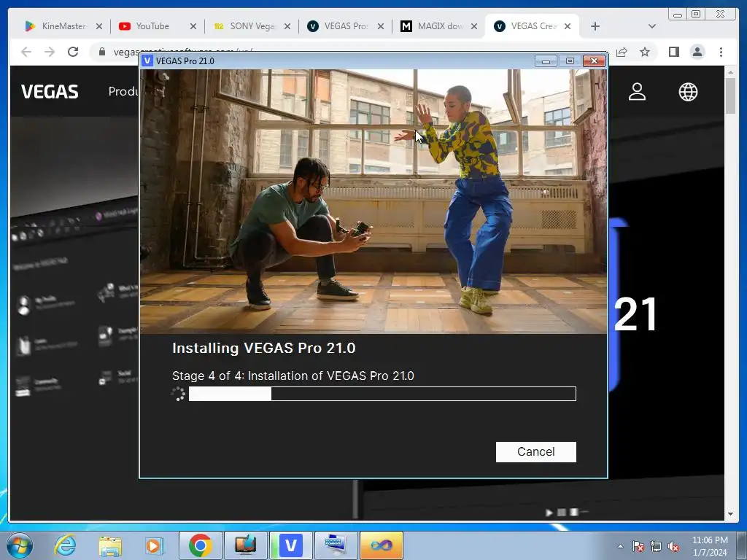Open the screen recorder taskbar app
The width and height of the screenshot is (747, 560).
click(x=245, y=545)
